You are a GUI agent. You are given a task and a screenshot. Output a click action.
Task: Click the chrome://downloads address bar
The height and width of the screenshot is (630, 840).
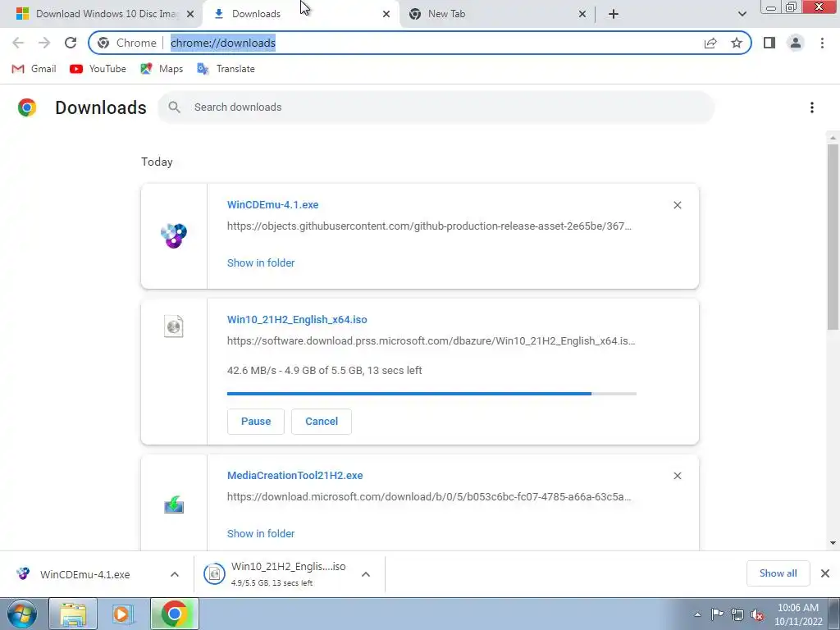pyautogui.click(x=420, y=43)
